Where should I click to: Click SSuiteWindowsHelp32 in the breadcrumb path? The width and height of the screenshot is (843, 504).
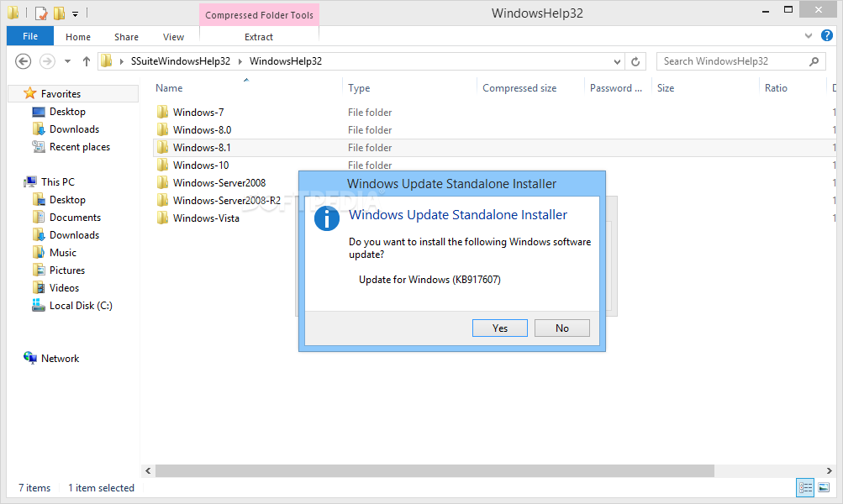pos(180,61)
